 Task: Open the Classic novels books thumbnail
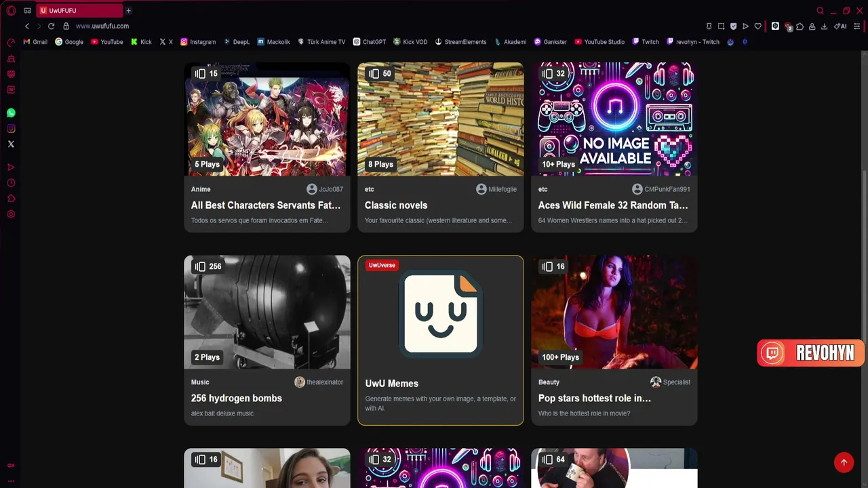pos(441,119)
